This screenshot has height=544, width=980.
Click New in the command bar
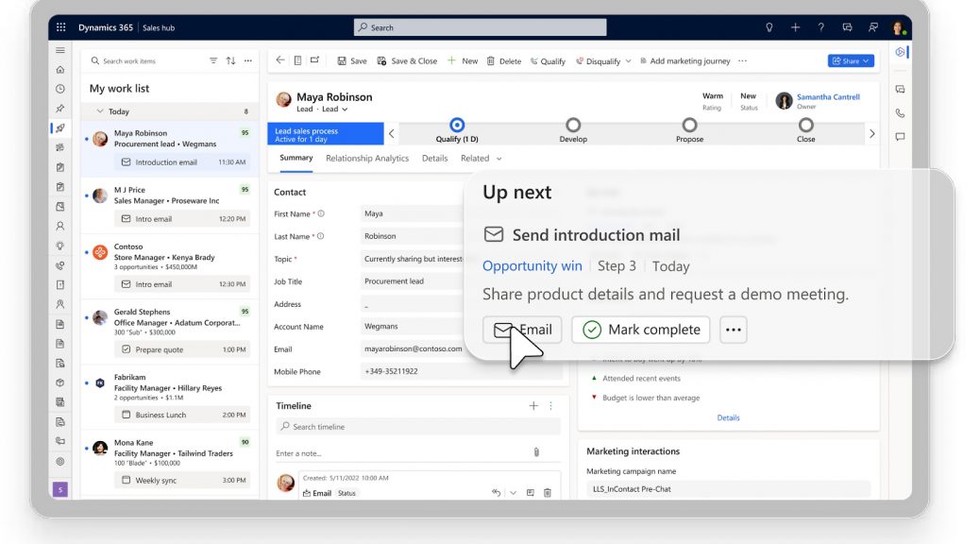coord(463,60)
